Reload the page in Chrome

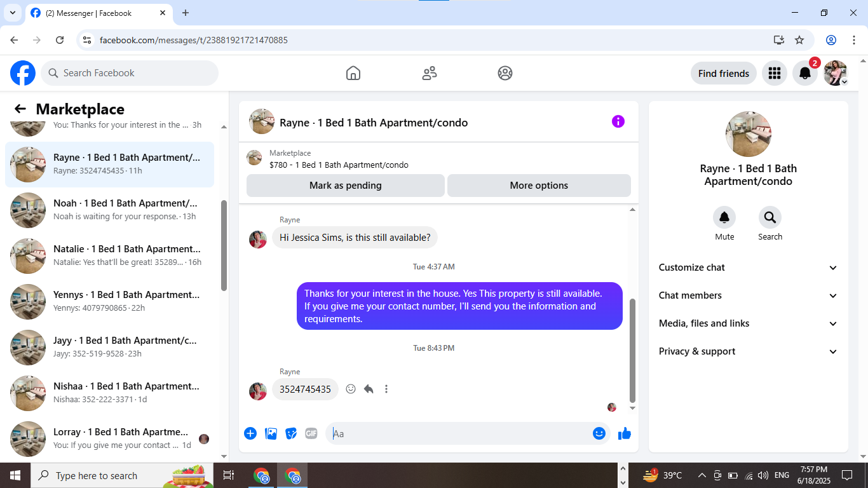[60, 40]
